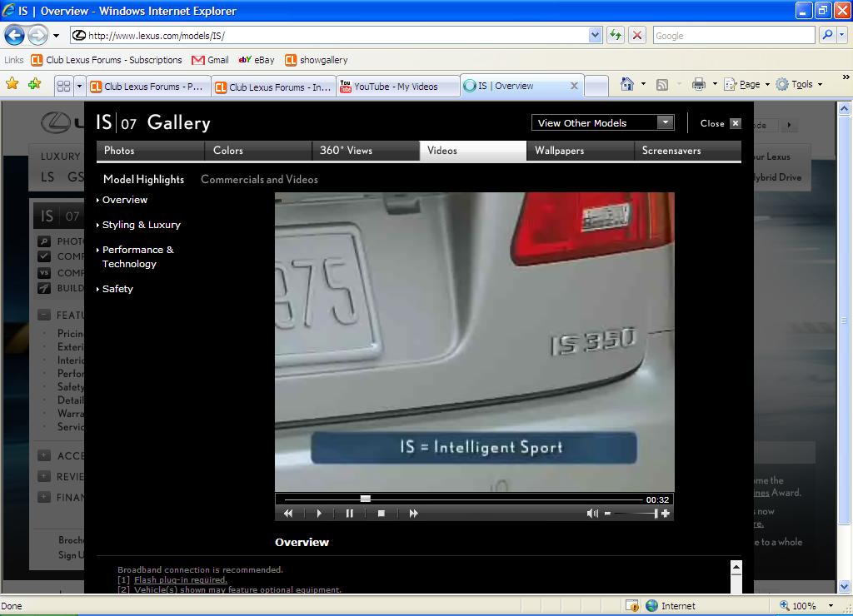Fast forward the video

(x=413, y=514)
